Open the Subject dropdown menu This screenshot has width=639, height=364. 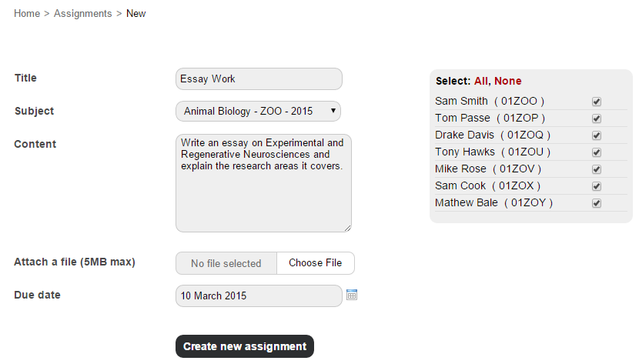click(x=259, y=111)
